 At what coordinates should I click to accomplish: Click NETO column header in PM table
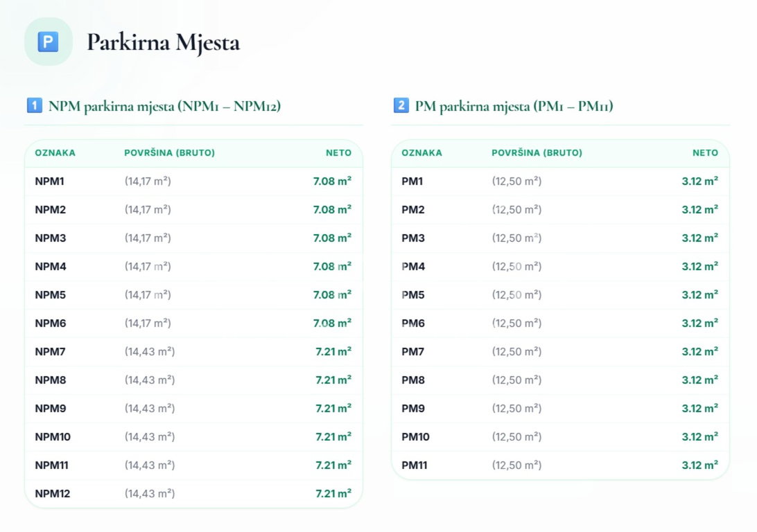[705, 153]
